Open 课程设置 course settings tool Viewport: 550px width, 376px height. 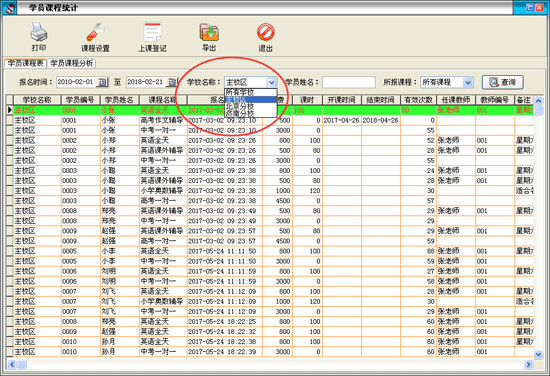(x=95, y=32)
